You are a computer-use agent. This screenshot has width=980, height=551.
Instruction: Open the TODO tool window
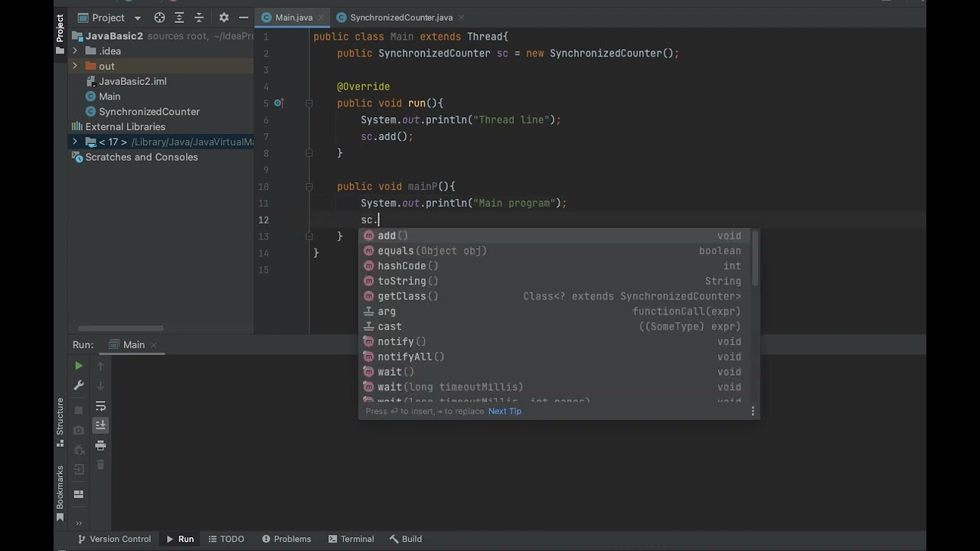pyautogui.click(x=226, y=540)
